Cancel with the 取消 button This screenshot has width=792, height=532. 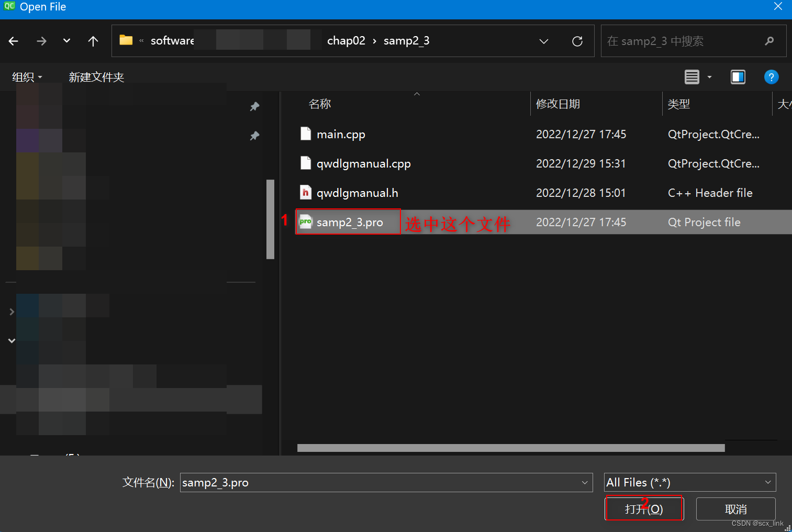coord(735,508)
